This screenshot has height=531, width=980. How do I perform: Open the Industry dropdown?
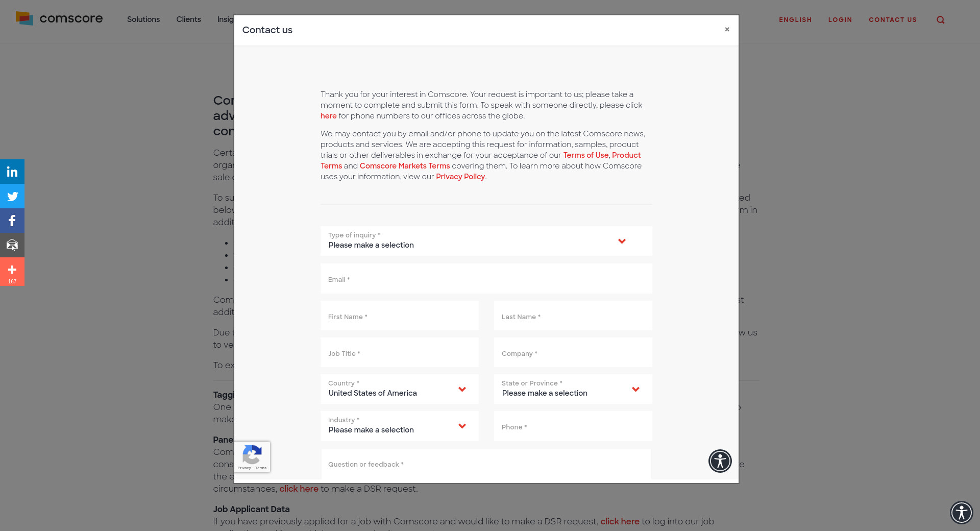click(399, 426)
